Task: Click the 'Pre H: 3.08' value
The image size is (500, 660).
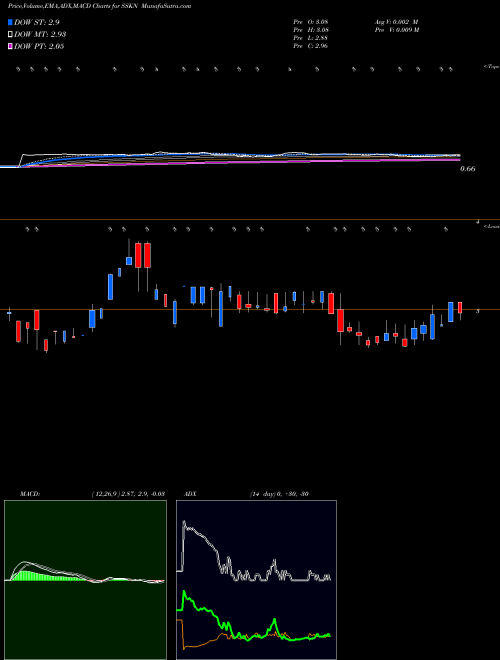Action: (311, 30)
